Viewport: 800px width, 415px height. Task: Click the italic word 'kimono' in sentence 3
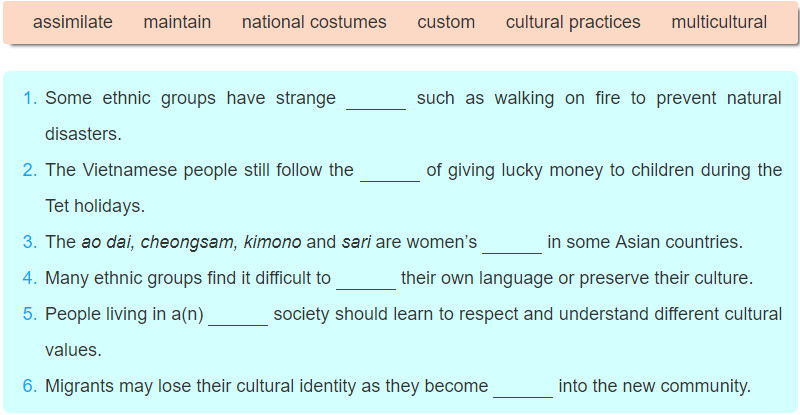[x=272, y=243]
